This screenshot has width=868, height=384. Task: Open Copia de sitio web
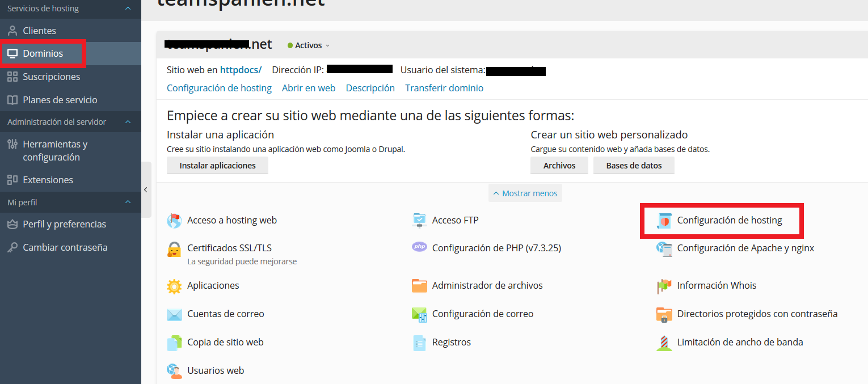(225, 342)
